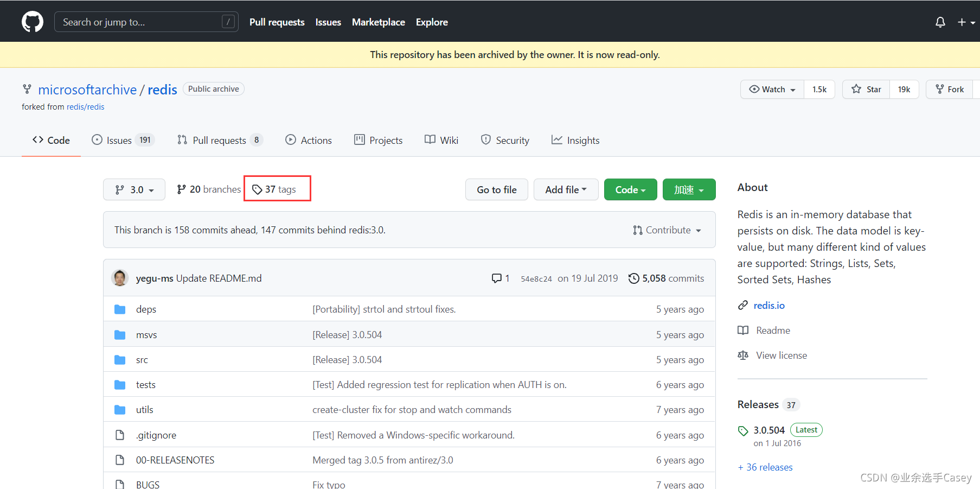This screenshot has width=980, height=489.
Task: View the 37 tags list
Action: point(274,189)
